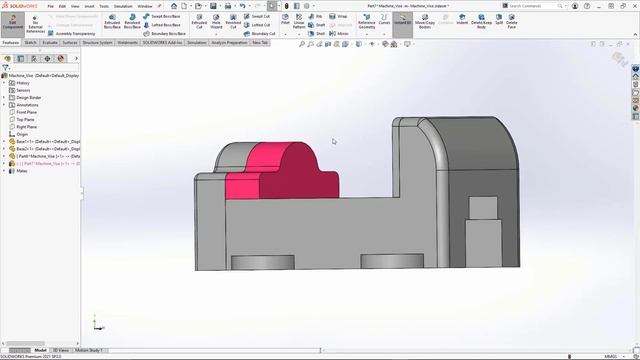Open the Edit menu
The image size is (640, 360).
pyautogui.click(x=62, y=6)
